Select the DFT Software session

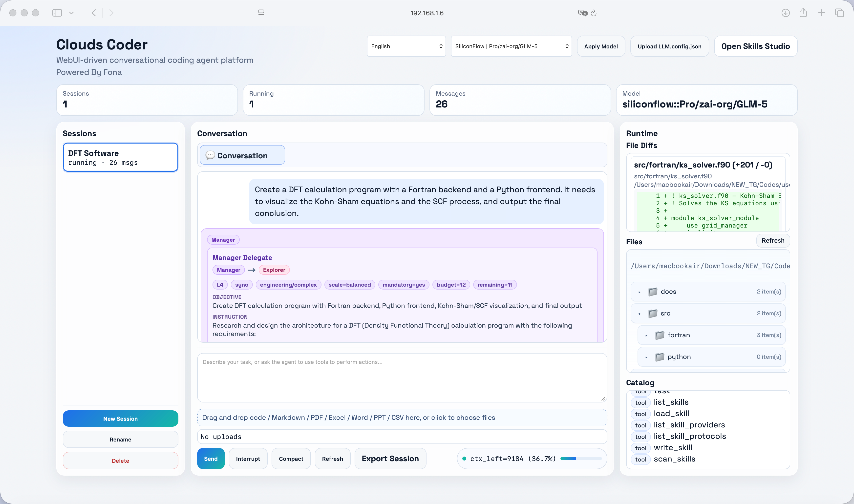coord(121,157)
